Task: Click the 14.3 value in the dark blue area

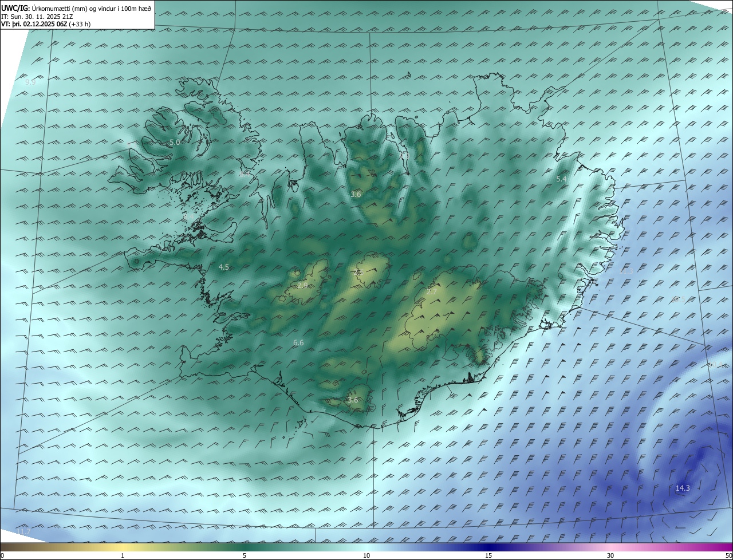Action: point(683,488)
